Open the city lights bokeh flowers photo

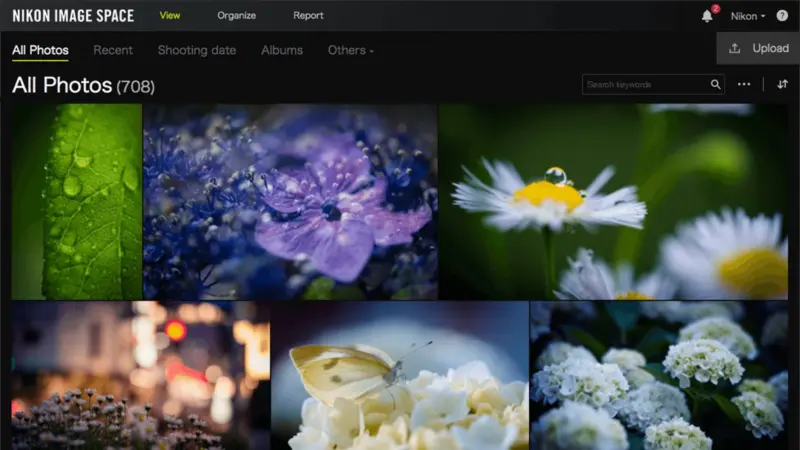point(141,376)
